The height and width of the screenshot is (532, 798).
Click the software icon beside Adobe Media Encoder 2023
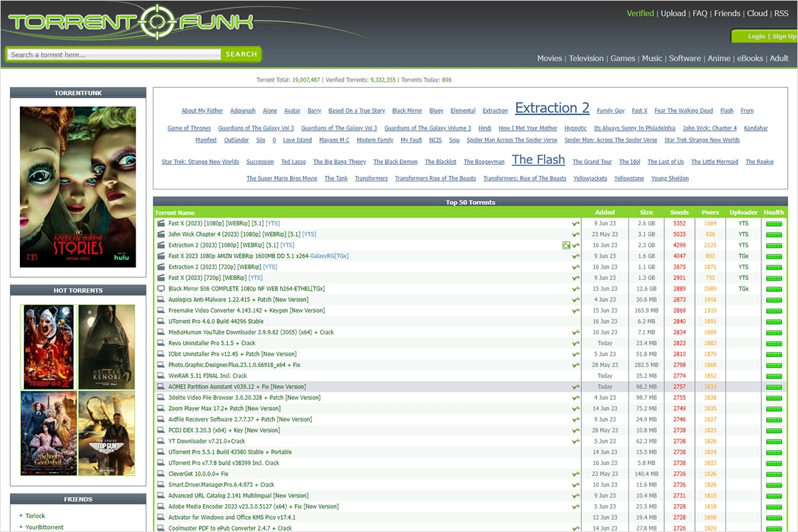(160, 507)
